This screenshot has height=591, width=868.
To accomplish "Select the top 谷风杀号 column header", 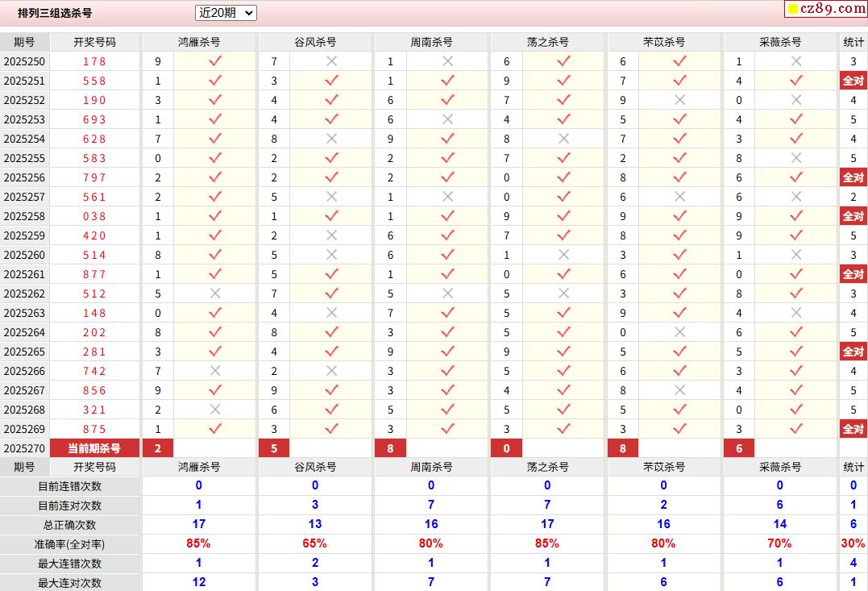I will [315, 42].
